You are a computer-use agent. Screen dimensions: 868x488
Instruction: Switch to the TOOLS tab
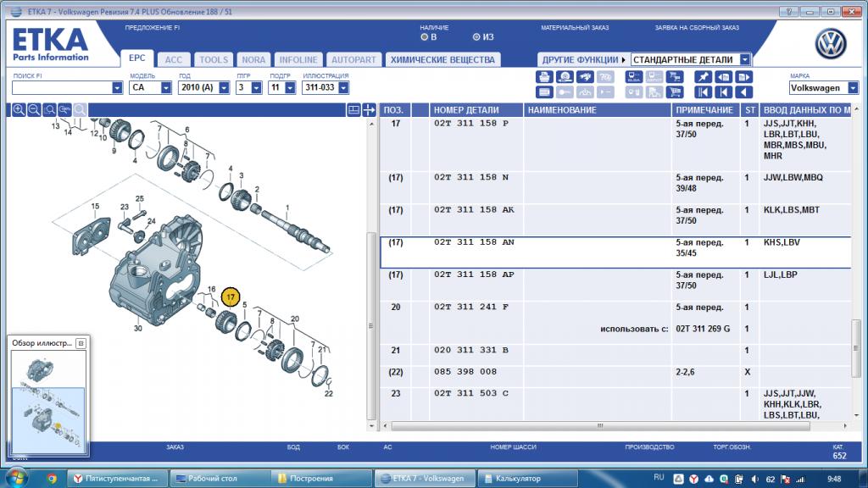click(x=214, y=60)
